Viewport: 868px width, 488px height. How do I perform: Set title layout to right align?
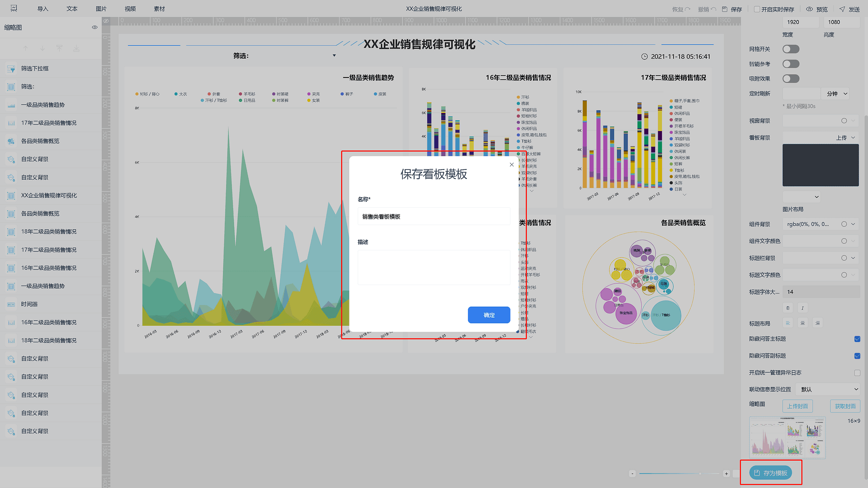(817, 323)
